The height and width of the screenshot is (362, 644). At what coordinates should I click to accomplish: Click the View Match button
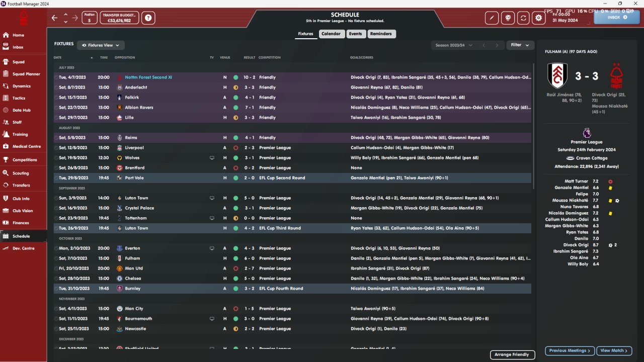point(613,350)
